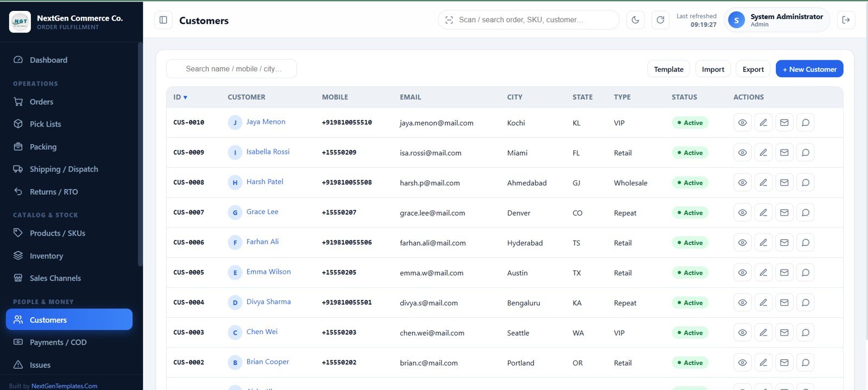The height and width of the screenshot is (390, 868).
Task: Toggle the sidebar panel icon
Action: point(163,20)
